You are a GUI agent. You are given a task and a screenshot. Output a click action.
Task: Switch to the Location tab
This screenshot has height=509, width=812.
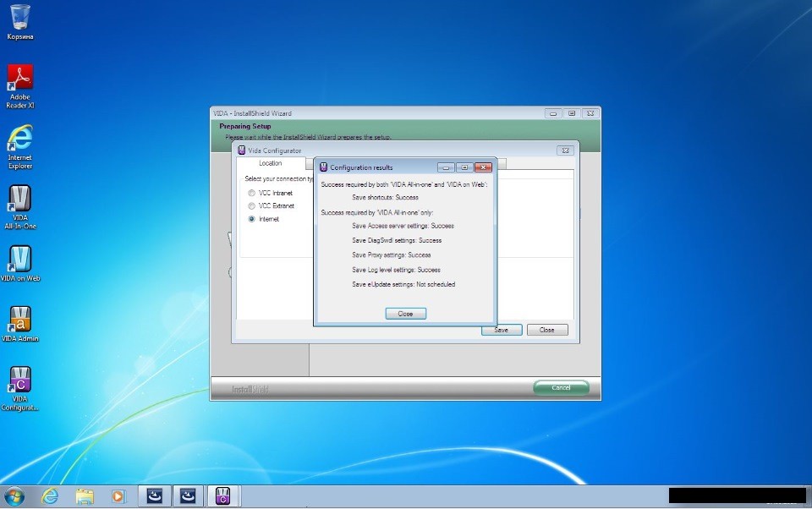pyautogui.click(x=271, y=163)
